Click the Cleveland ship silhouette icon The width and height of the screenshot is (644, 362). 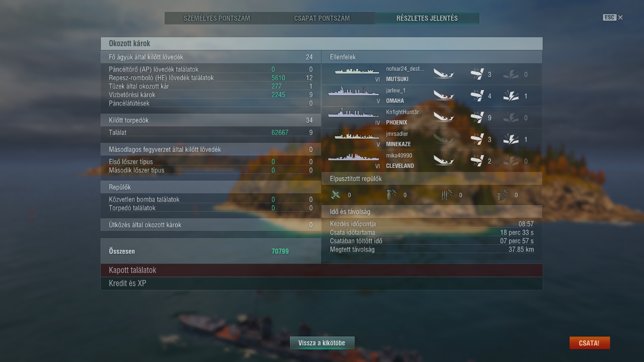(x=354, y=156)
